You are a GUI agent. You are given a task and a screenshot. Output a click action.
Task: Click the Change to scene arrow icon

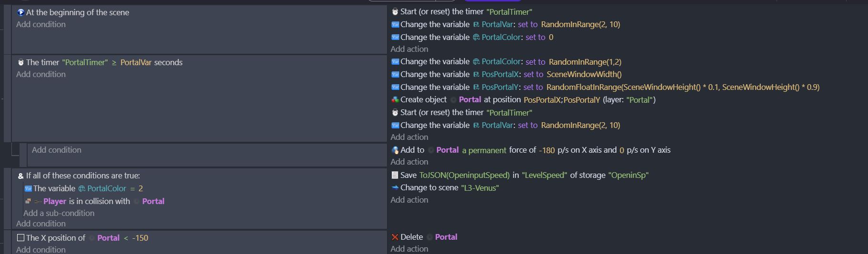click(x=395, y=188)
